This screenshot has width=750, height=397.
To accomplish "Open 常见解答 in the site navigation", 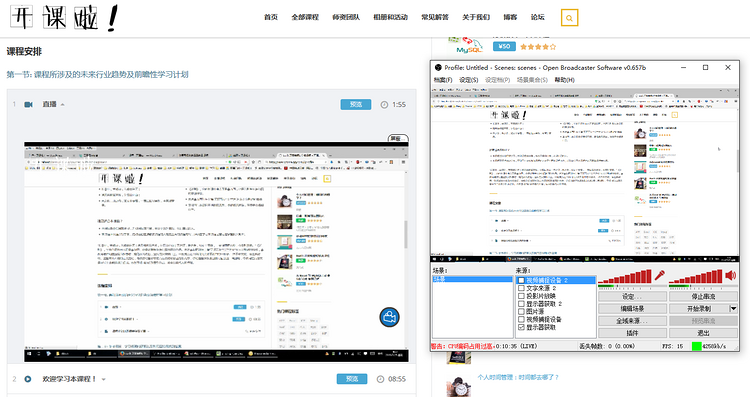I will pos(435,17).
